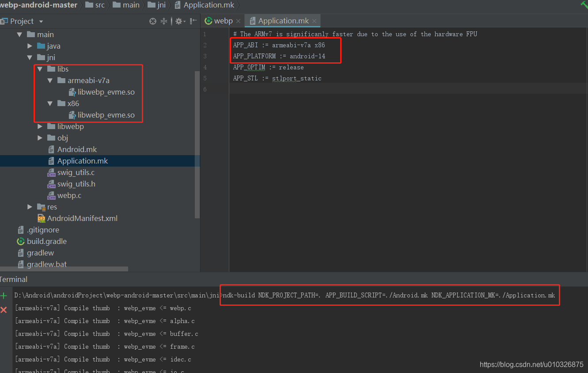
Task: Click terminal line compiling frame.c
Action: click(105, 346)
